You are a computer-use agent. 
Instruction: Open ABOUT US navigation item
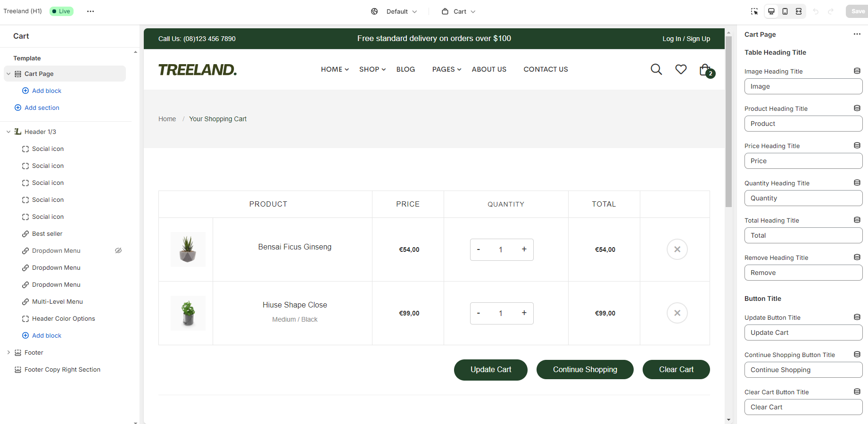tap(489, 69)
